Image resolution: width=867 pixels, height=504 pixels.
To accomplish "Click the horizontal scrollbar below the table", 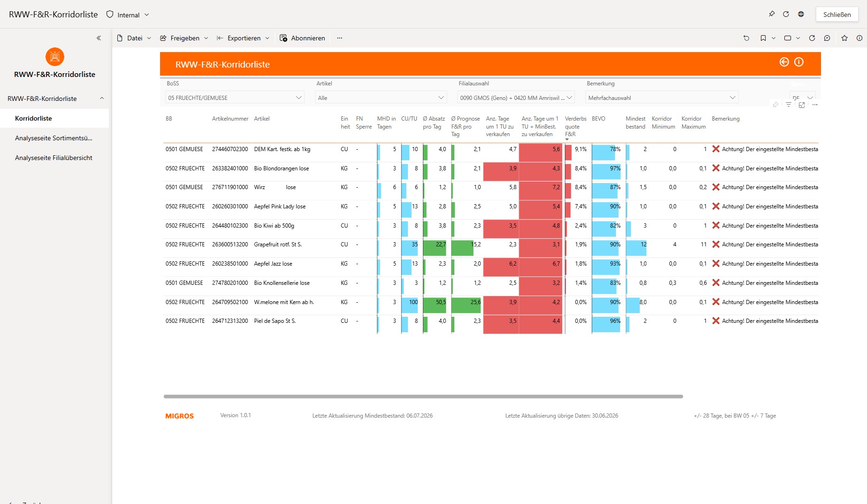I will (423, 397).
